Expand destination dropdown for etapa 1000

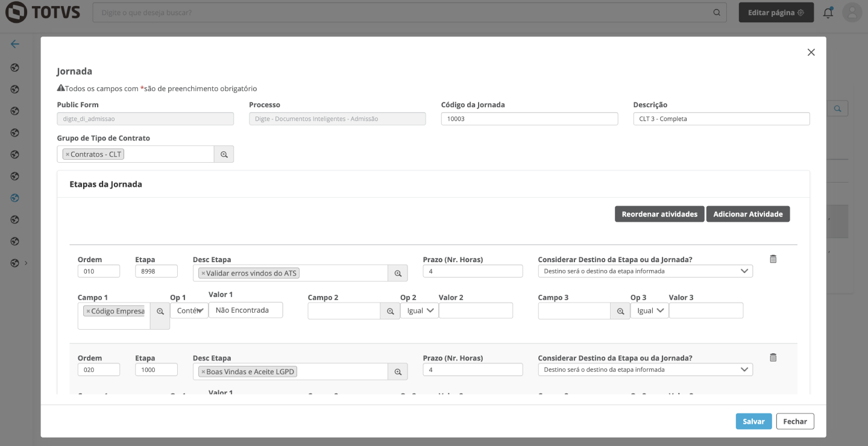tap(645, 369)
